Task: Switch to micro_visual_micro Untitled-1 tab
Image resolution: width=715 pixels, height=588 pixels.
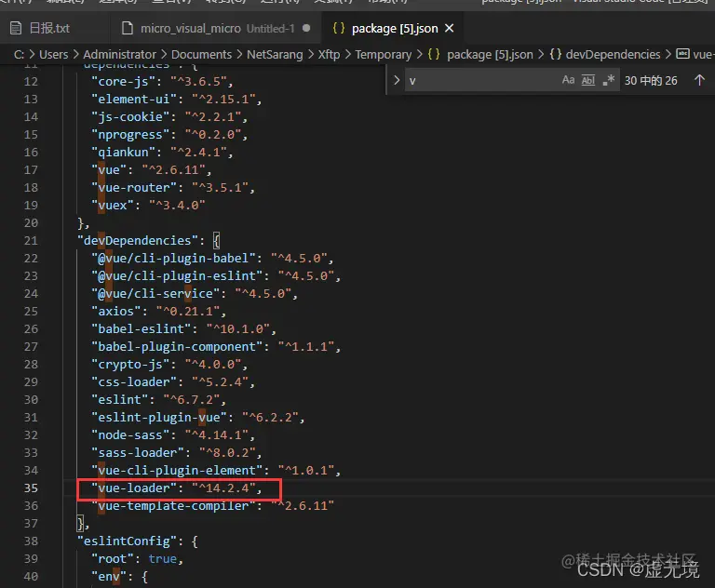Action: [x=217, y=28]
